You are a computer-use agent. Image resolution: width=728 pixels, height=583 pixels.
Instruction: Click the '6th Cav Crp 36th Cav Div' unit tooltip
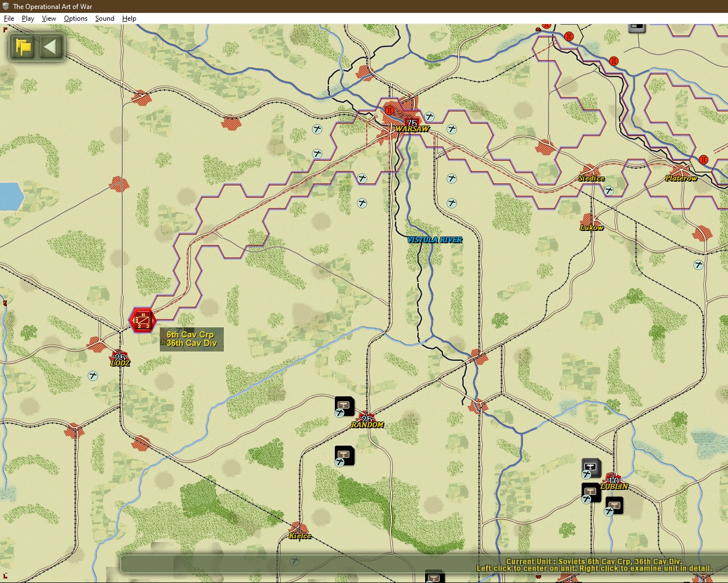tap(192, 339)
